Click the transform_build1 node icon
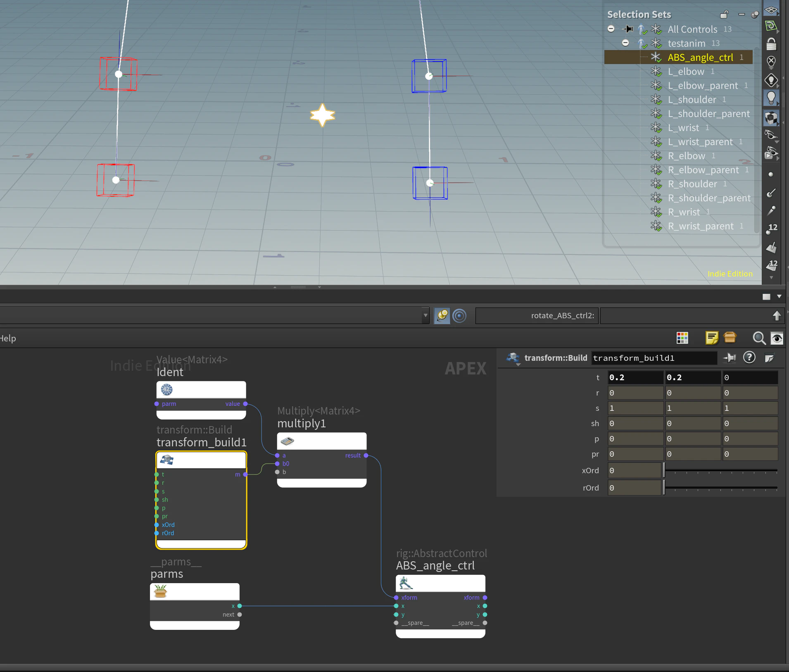This screenshot has width=789, height=672. 166,460
